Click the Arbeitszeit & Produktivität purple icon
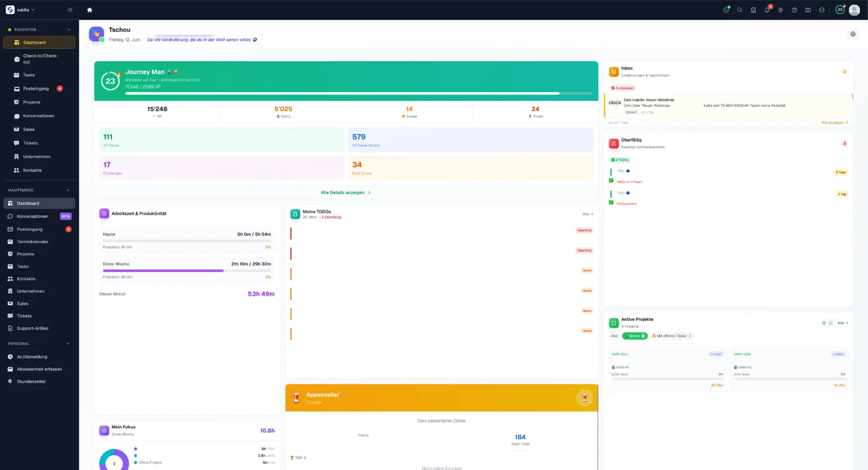This screenshot has height=470, width=868. pyautogui.click(x=104, y=214)
